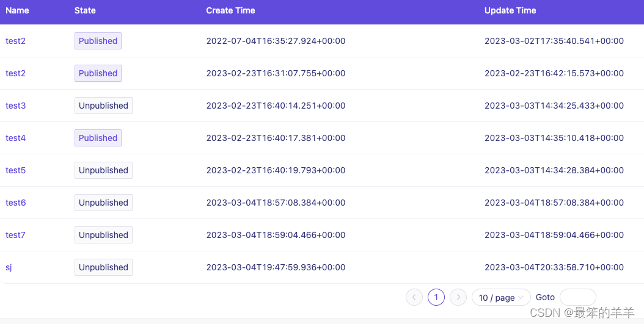Click the Name column header
Image resolution: width=644 pixels, height=324 pixels.
point(17,10)
